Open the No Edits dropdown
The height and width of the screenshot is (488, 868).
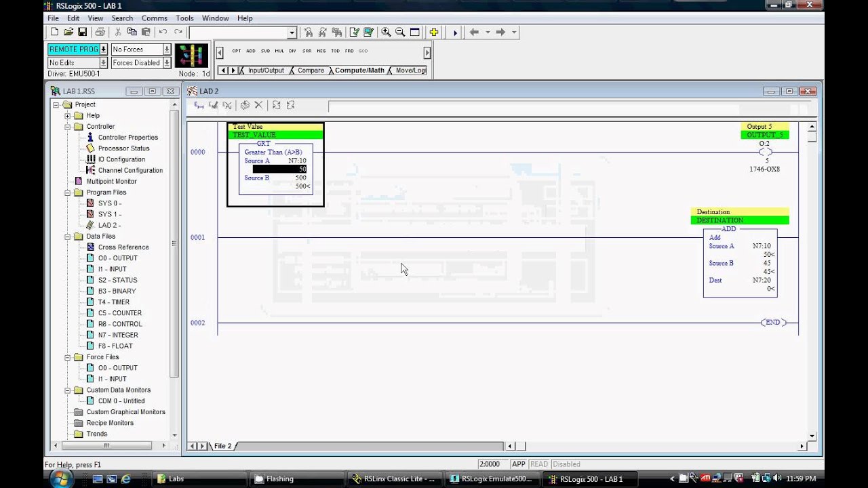tap(104, 63)
